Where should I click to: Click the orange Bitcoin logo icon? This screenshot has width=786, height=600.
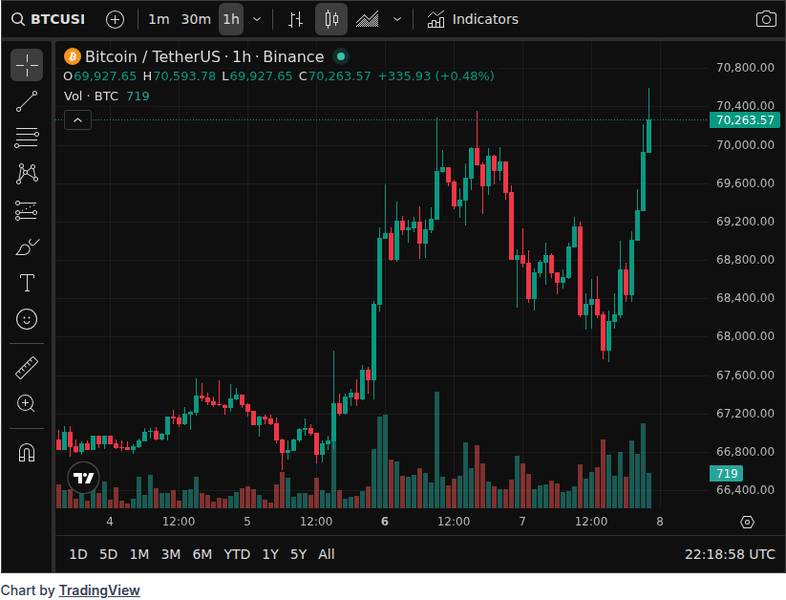point(73,57)
